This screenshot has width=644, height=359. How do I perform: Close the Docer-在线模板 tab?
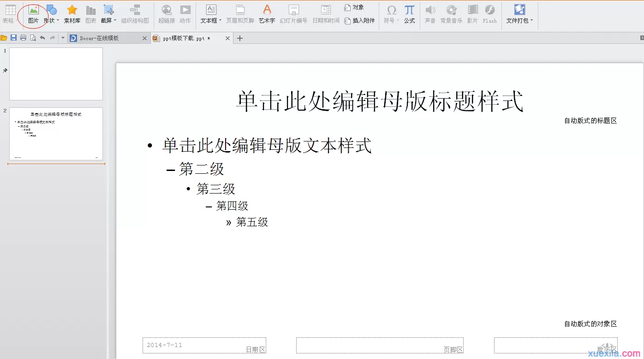[x=144, y=38]
